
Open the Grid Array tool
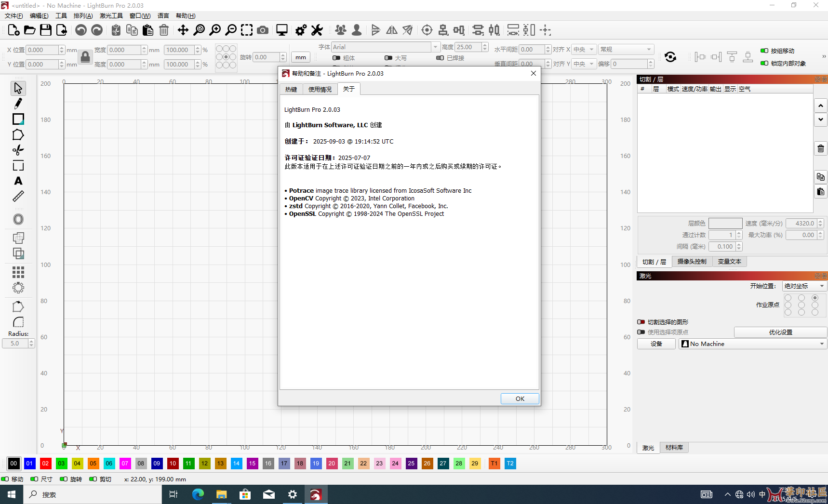click(18, 272)
